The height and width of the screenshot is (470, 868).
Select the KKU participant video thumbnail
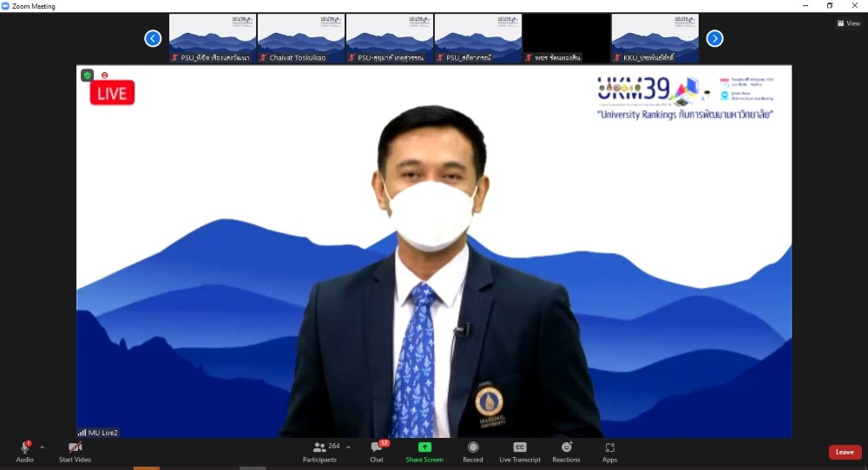tap(654, 38)
